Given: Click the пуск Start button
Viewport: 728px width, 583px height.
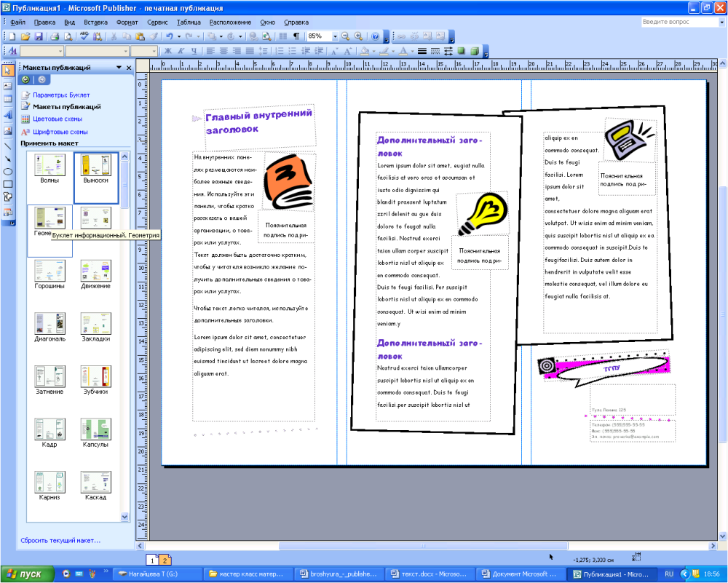Looking at the screenshot, I should coord(25,574).
